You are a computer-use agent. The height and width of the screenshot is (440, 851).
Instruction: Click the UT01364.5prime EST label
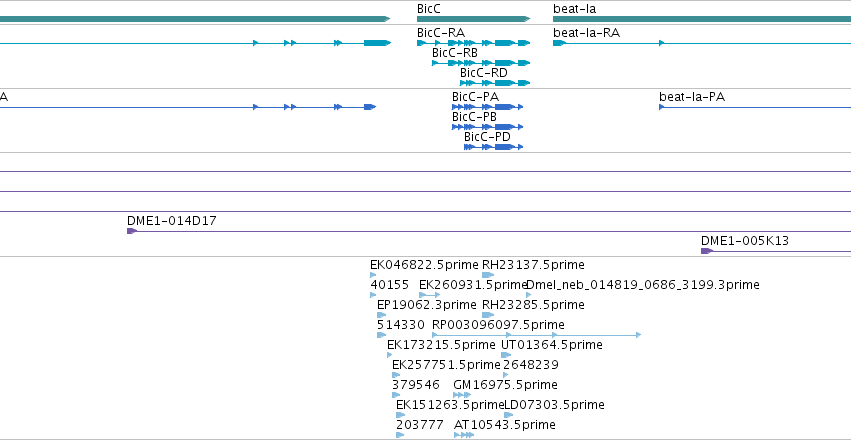551,345
